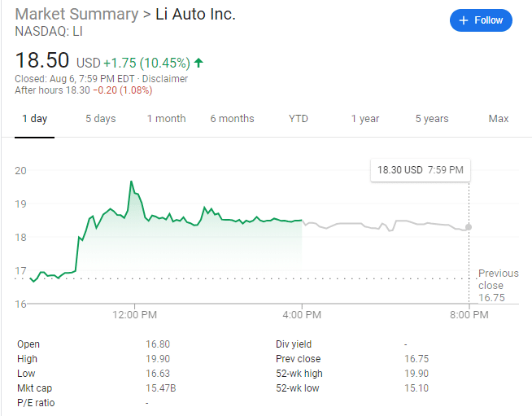Click the Market Summary breadcrumb link
The width and height of the screenshot is (532, 416).
[x=76, y=15]
